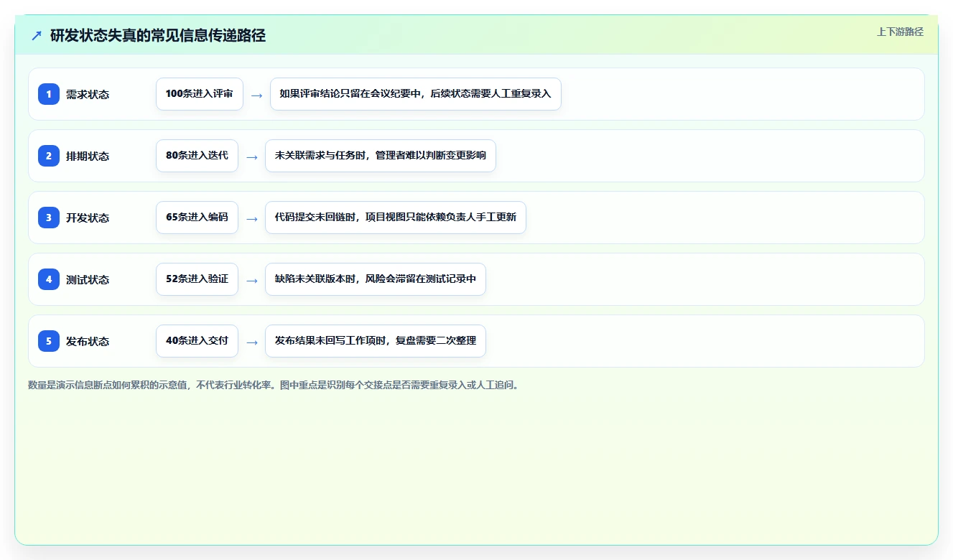Click the arrow after 52条进入验证
The image size is (953, 560).
(252, 280)
